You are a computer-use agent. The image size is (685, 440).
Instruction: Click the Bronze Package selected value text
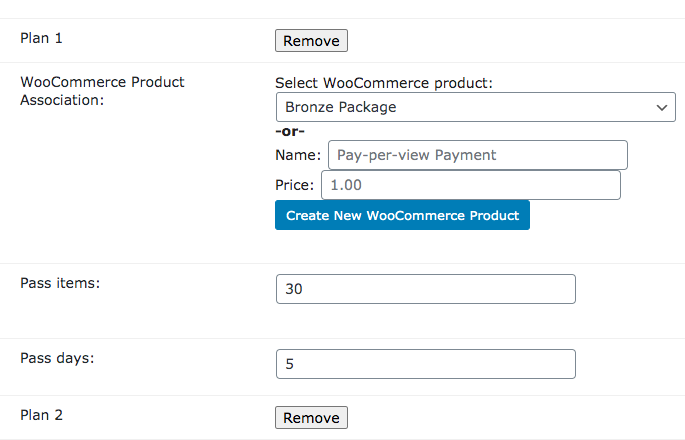tap(341, 107)
